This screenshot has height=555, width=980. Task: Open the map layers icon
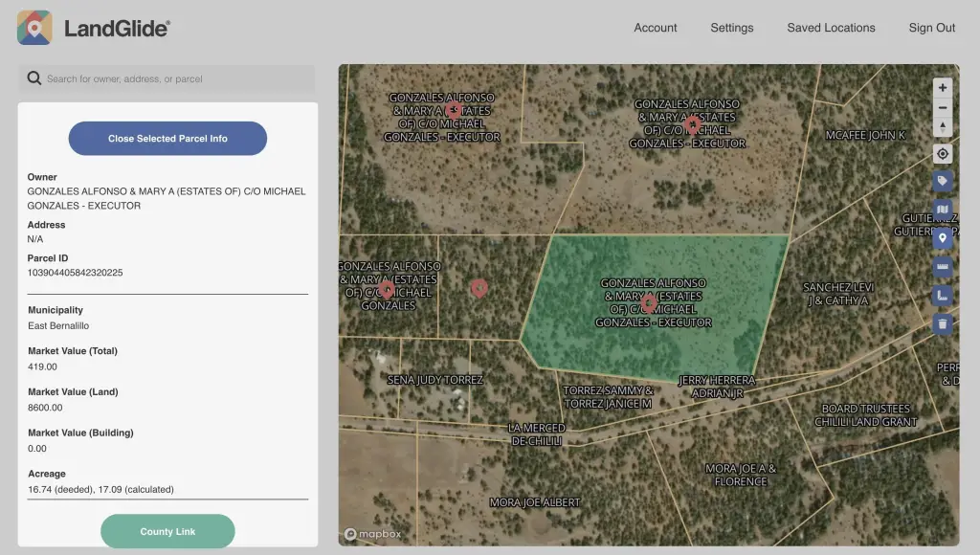tap(943, 210)
